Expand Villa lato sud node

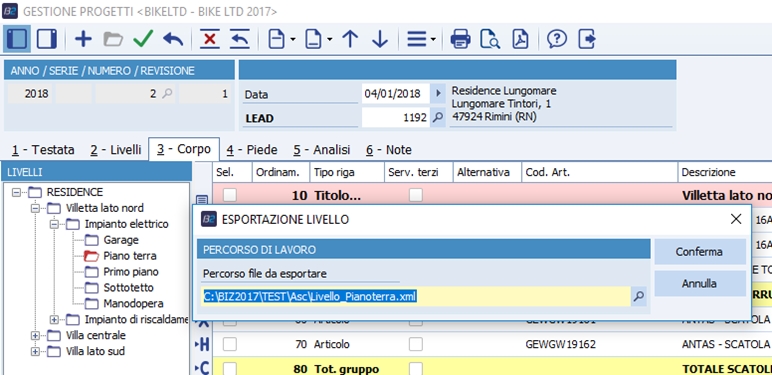[x=35, y=351]
